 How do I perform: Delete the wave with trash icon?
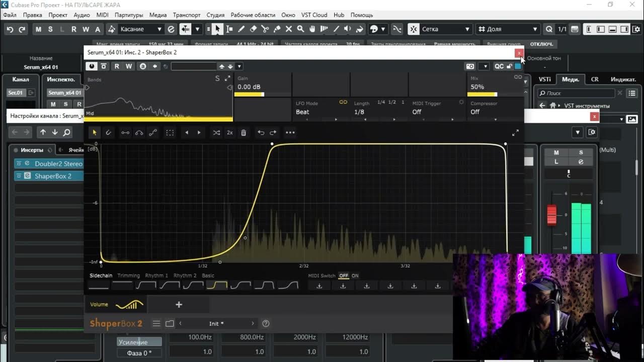[x=244, y=133]
